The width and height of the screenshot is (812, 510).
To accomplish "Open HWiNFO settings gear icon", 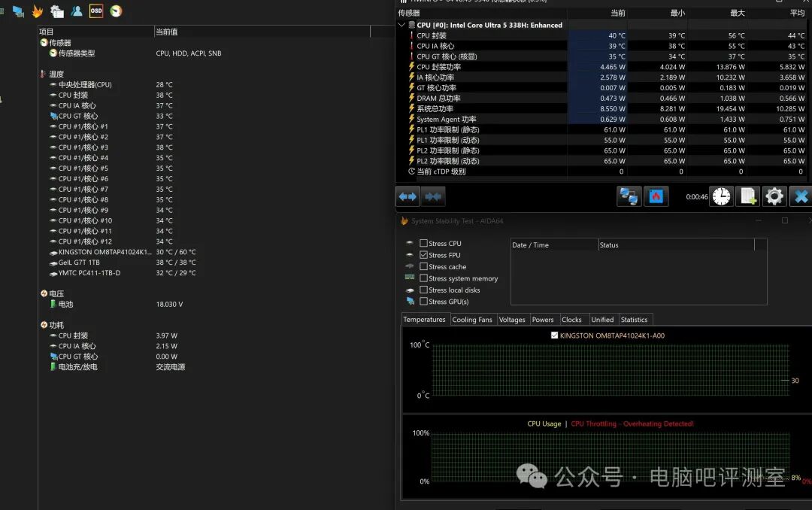I will tap(774, 196).
